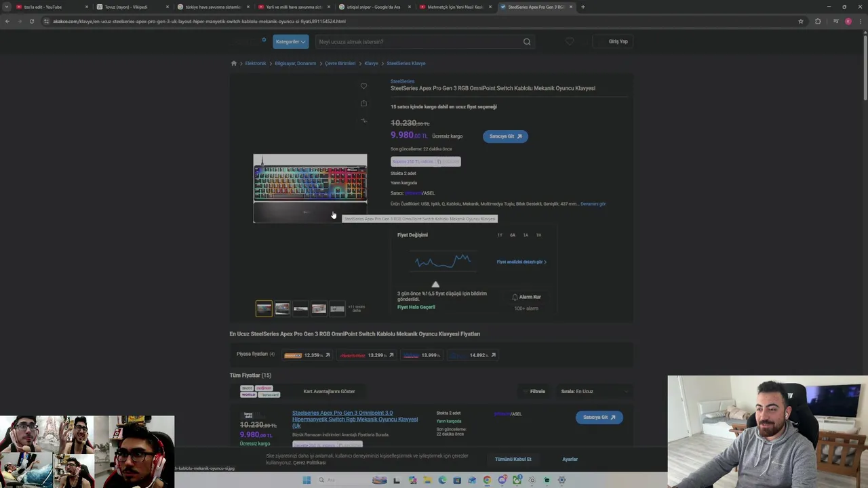Open tab list arrow in Chrome
This screenshot has width=868, height=488.
[x=7, y=7]
